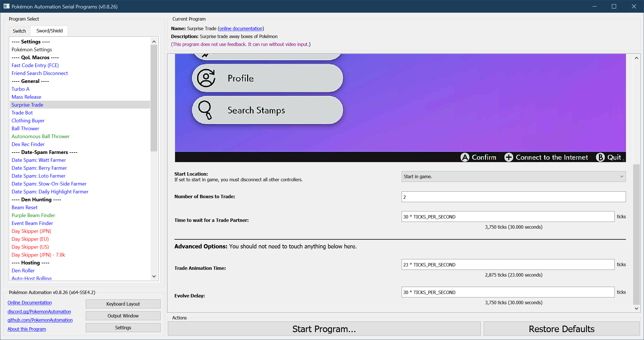Click Restore Defaults button
Viewport: 644px width, 340px height.
(561, 329)
